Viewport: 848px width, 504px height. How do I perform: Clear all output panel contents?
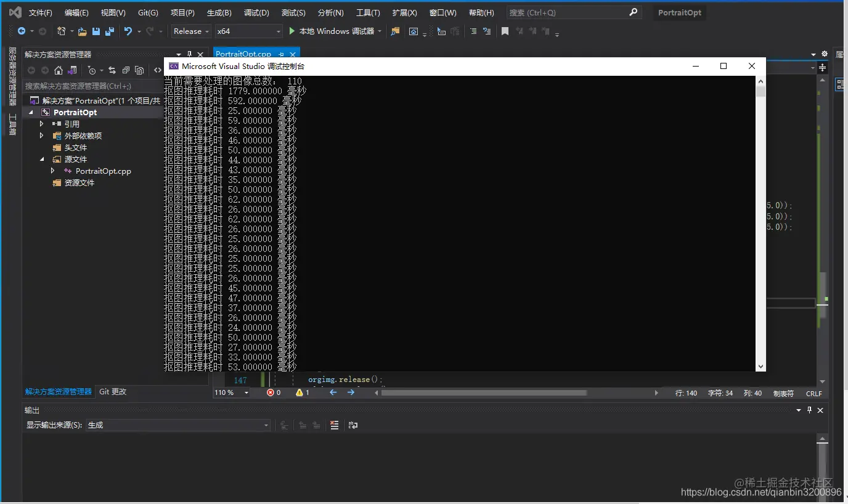[x=335, y=425]
